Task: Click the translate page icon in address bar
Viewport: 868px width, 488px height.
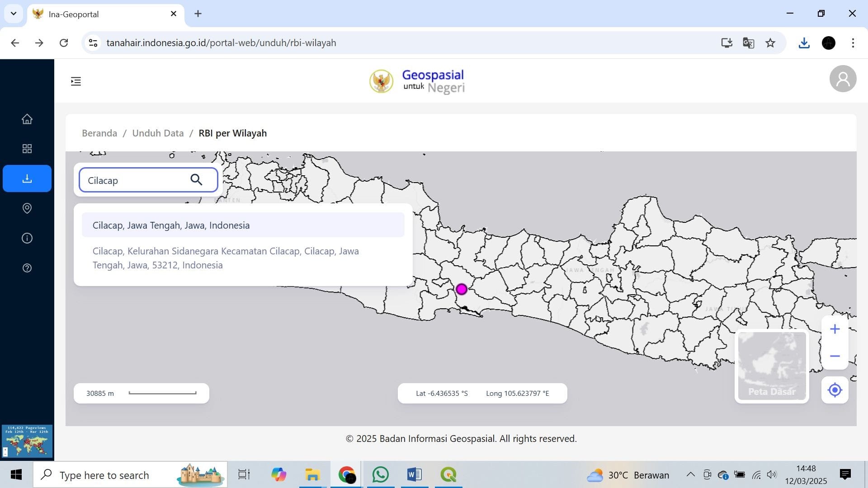Action: tap(748, 43)
